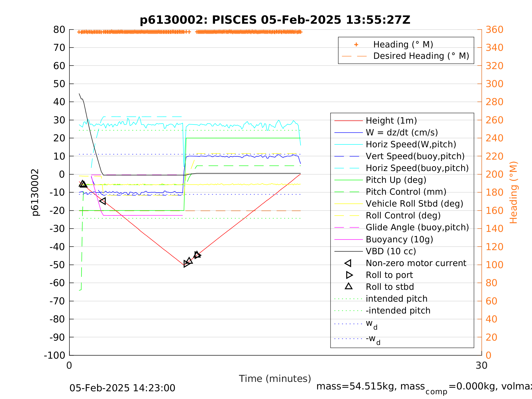Image resolution: width=532 pixels, height=399 pixels.
Task: Click the plot title p6130002: PISCES
Action: 275,20
